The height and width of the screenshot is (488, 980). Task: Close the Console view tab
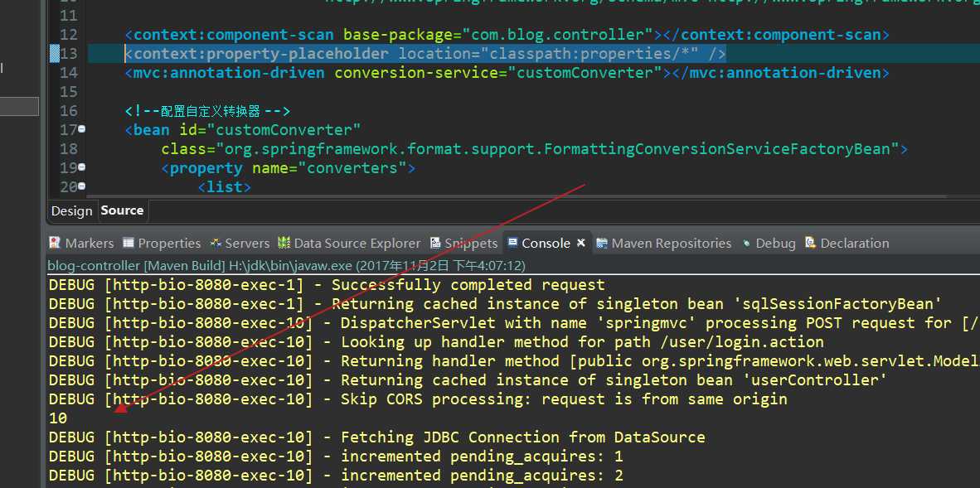tap(580, 243)
